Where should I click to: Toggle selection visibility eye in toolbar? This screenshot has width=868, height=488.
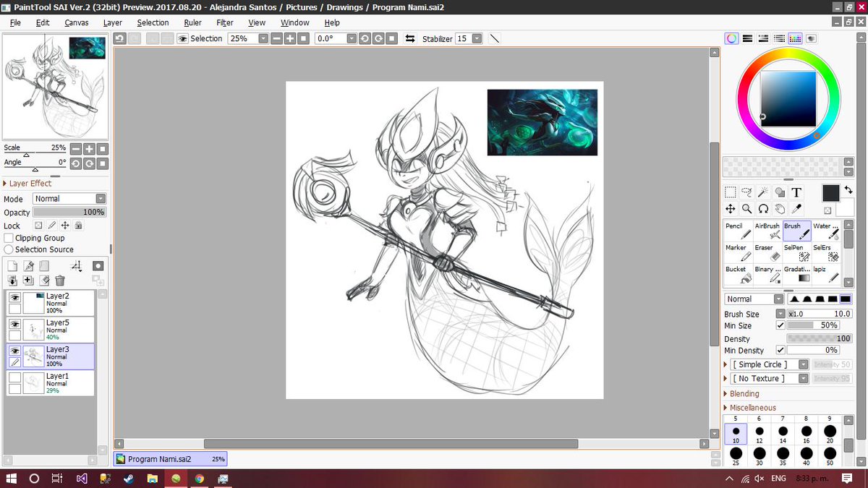click(183, 38)
